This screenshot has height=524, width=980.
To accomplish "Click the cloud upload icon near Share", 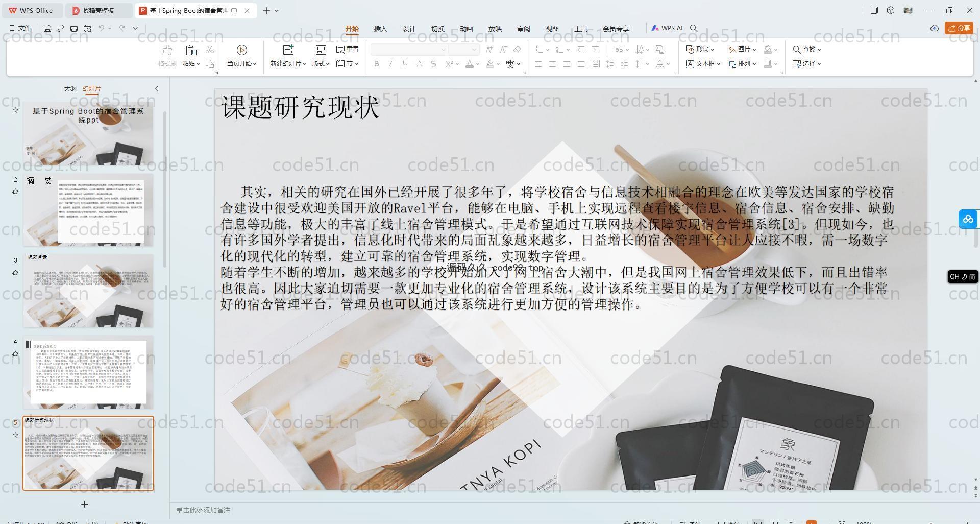I will [935, 28].
